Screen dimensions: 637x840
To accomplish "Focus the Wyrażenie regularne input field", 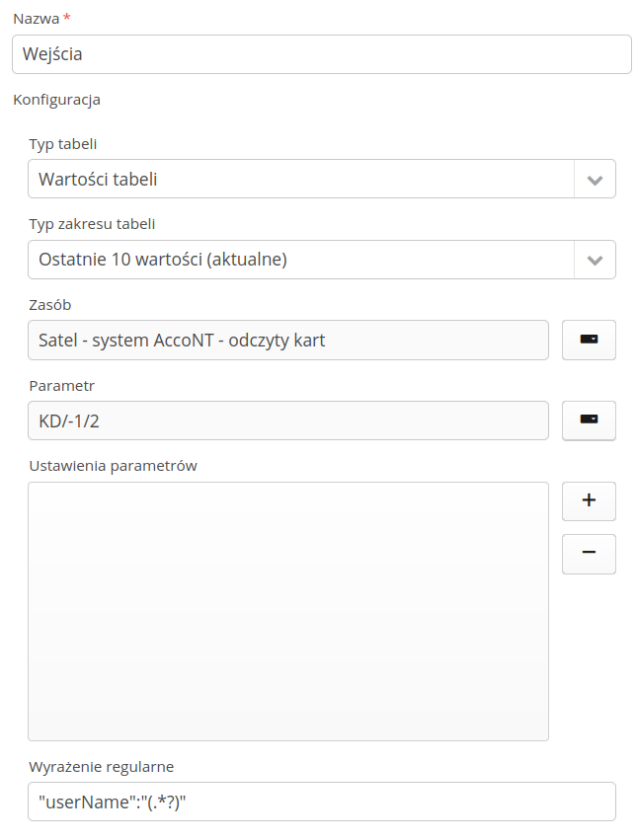I will 321,802.
